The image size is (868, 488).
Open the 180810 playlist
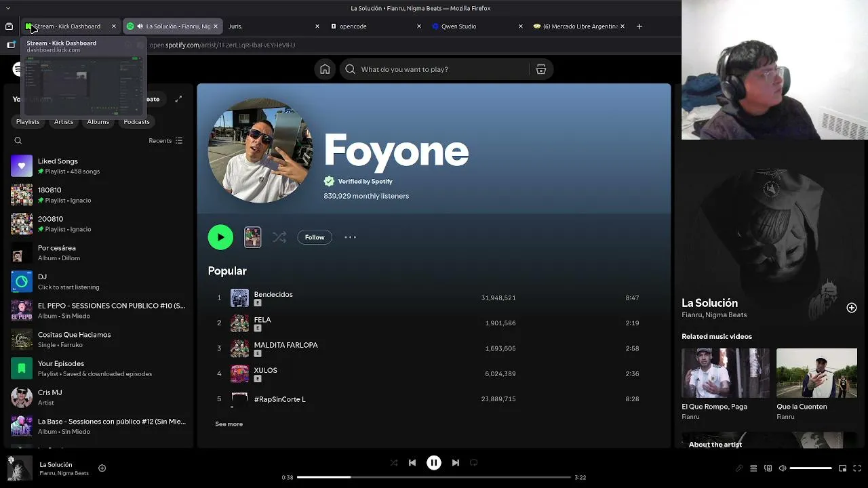point(98,195)
